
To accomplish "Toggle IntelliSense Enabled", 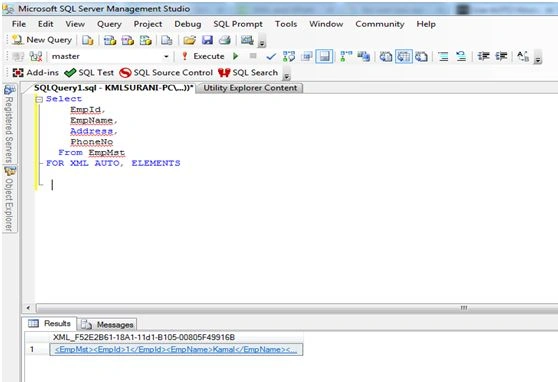I will [324, 56].
